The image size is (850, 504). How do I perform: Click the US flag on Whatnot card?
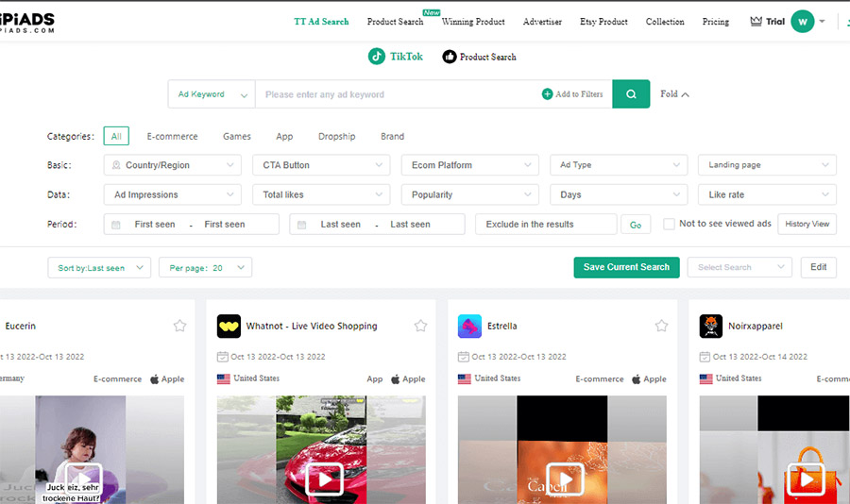(x=223, y=378)
